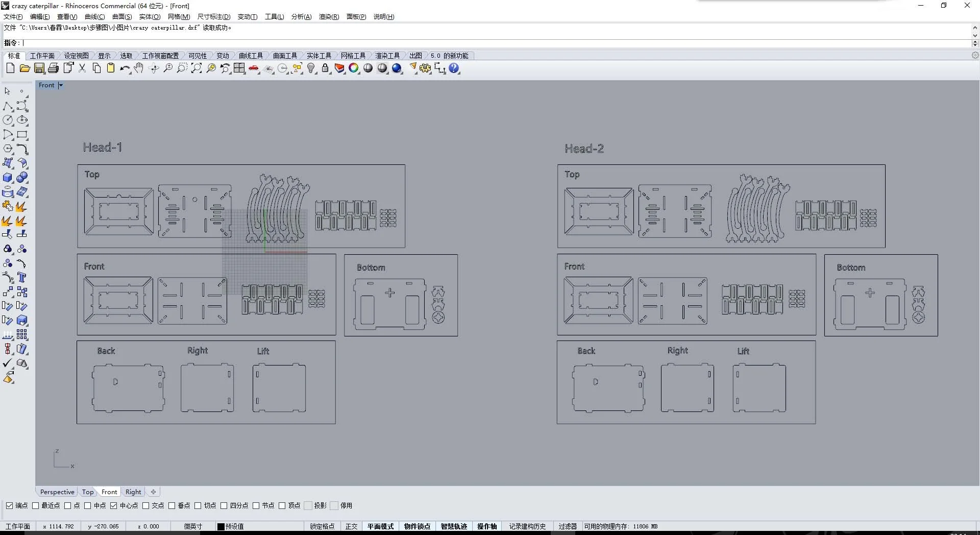Save the document with the floppy disk icon
This screenshot has width=980, height=535.
(x=39, y=68)
